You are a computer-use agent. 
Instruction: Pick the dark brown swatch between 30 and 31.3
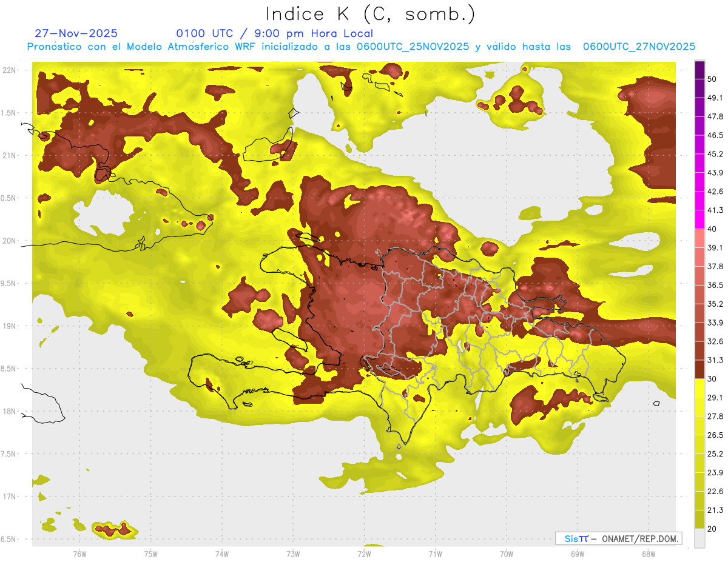(699, 370)
